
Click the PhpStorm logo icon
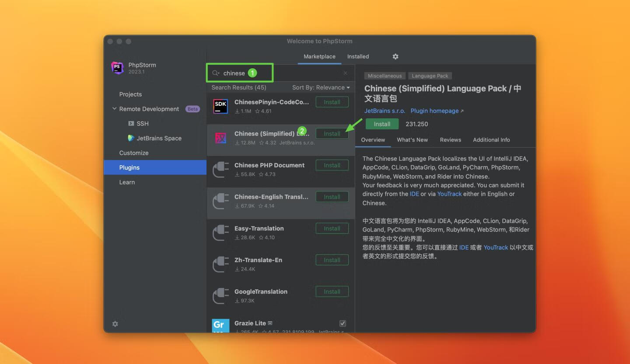point(117,68)
